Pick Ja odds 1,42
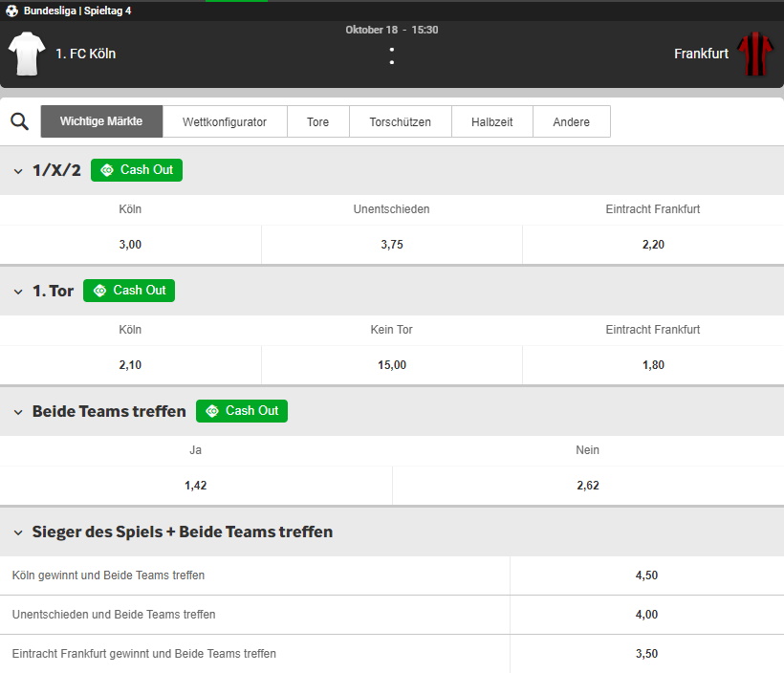This screenshot has width=784, height=673. point(195,486)
